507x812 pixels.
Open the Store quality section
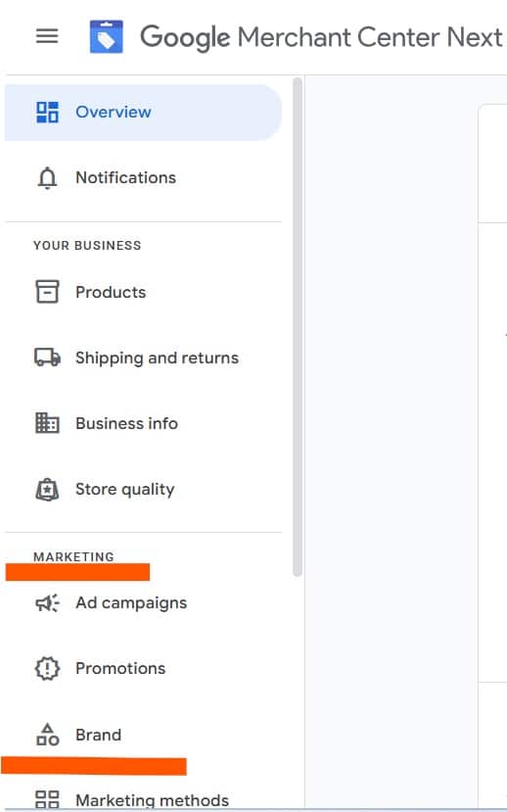point(143,489)
